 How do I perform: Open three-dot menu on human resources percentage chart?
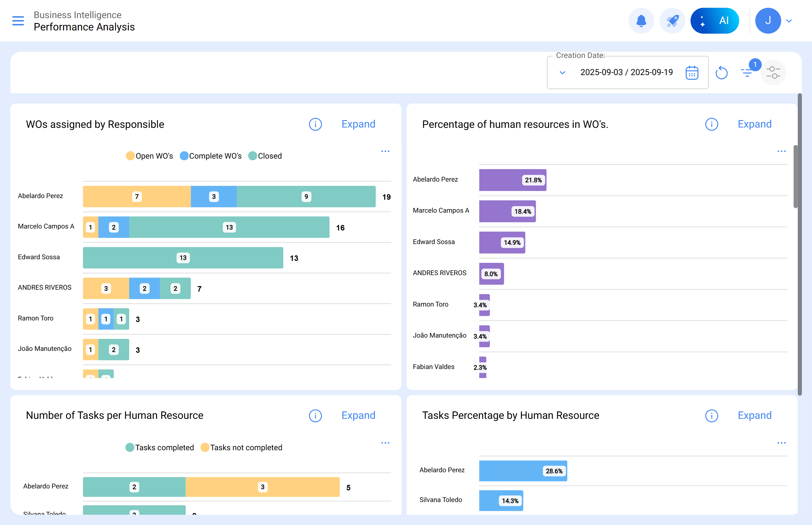(x=781, y=151)
